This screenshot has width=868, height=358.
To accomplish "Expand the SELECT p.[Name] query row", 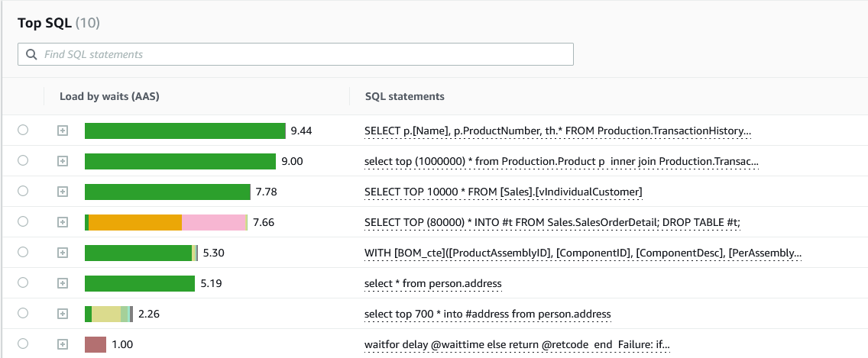I will coord(63,131).
